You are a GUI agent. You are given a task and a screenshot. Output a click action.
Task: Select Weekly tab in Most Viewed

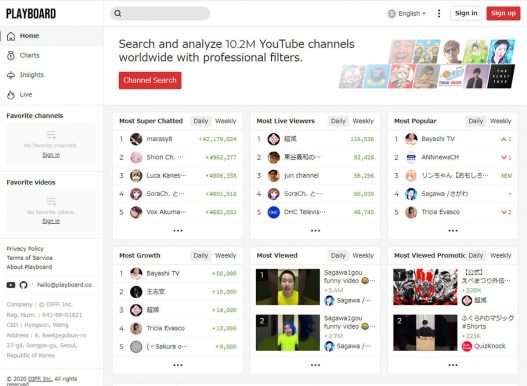[x=363, y=256]
